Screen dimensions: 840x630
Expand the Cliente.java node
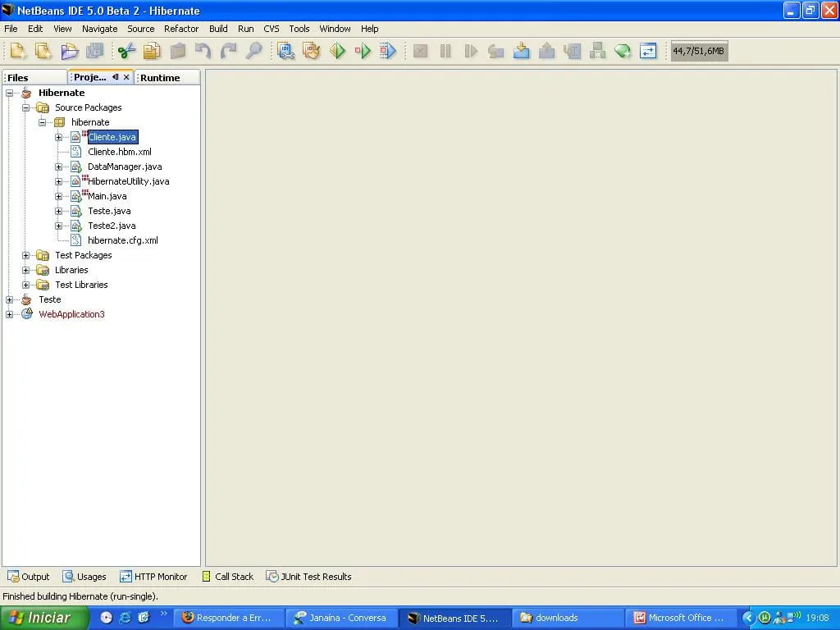point(59,137)
